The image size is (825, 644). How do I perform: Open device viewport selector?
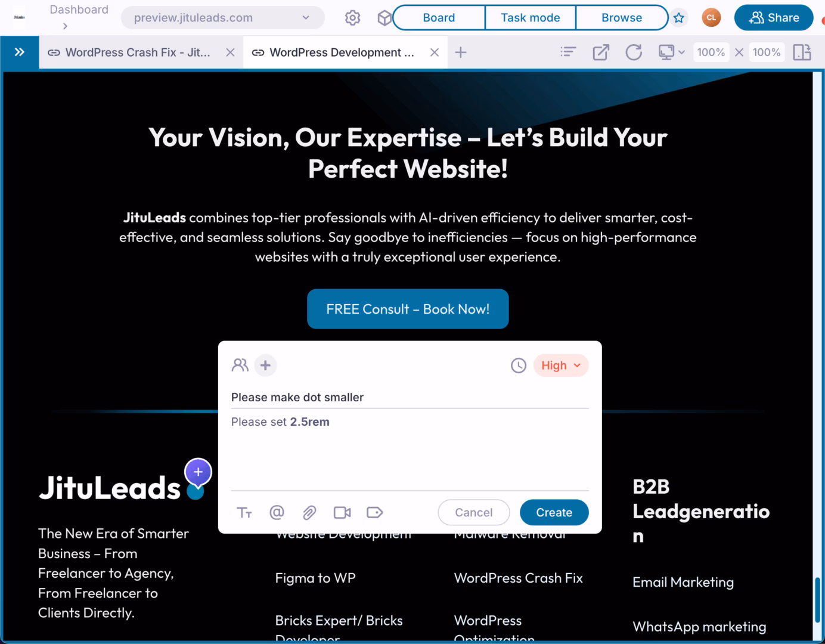[671, 52]
